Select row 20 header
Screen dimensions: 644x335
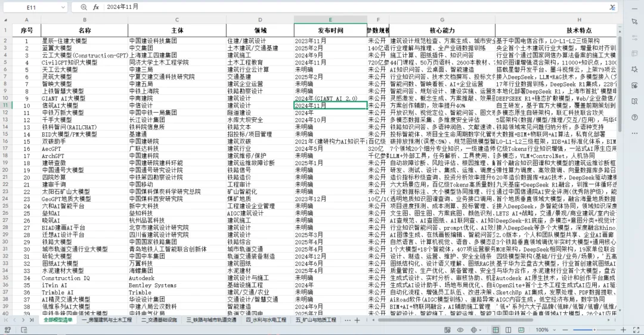click(x=6, y=170)
